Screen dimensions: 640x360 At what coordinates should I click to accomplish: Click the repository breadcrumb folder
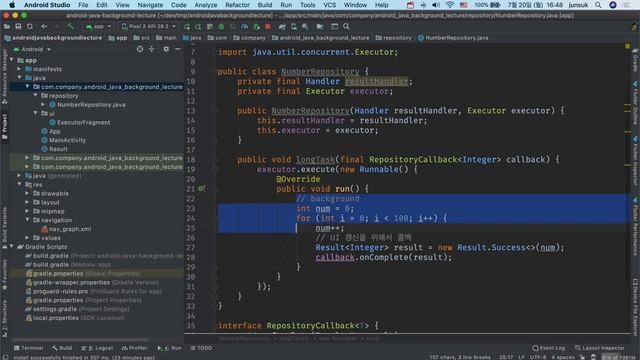[393, 38]
